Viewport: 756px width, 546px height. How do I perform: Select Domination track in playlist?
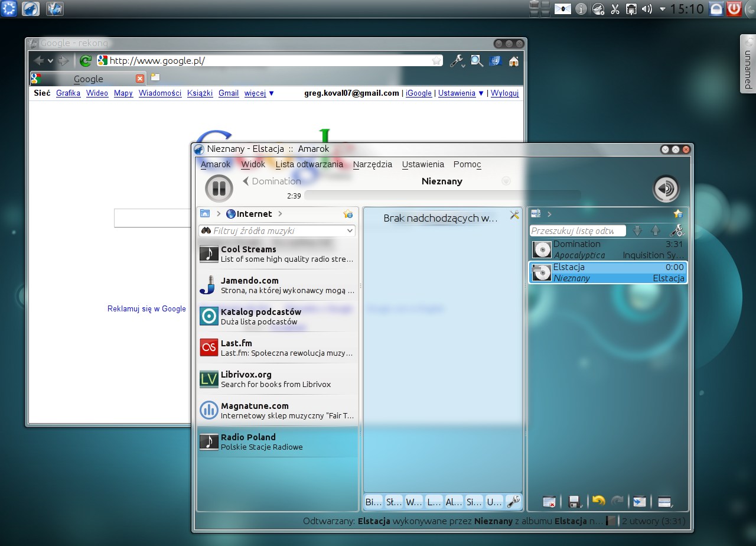608,249
